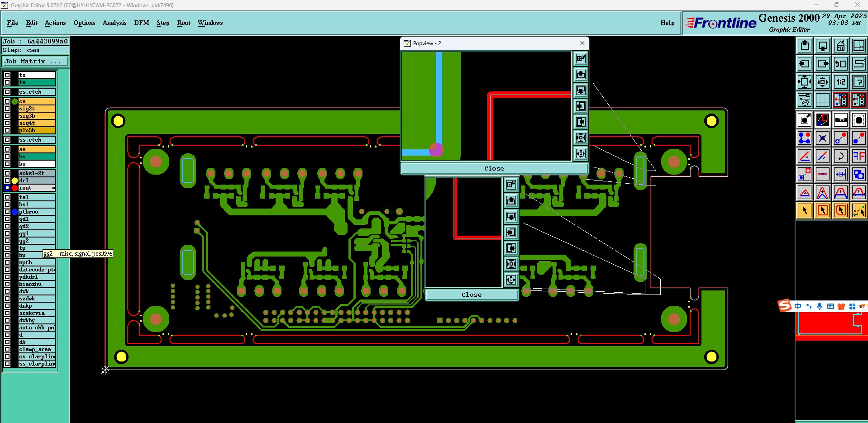Click the 1:2 scale zoom icon
This screenshot has height=423, width=868.
coord(841,82)
